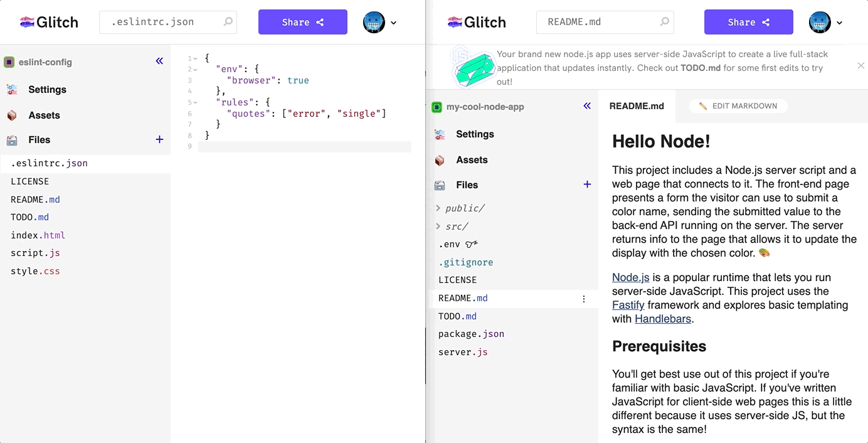Open user avatar menu in right window

[x=820, y=22]
